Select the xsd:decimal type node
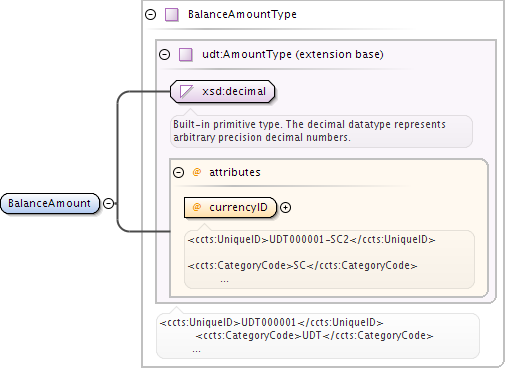Viewport: 506px width, 369px height. pos(222,91)
